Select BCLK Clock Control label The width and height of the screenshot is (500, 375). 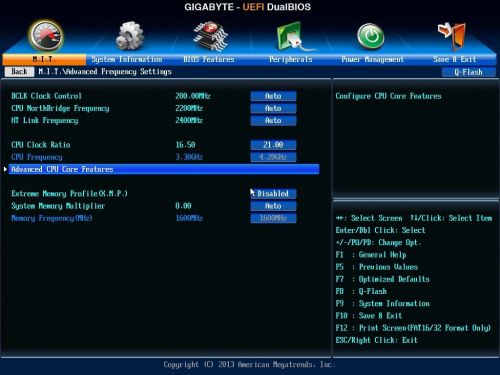point(46,96)
